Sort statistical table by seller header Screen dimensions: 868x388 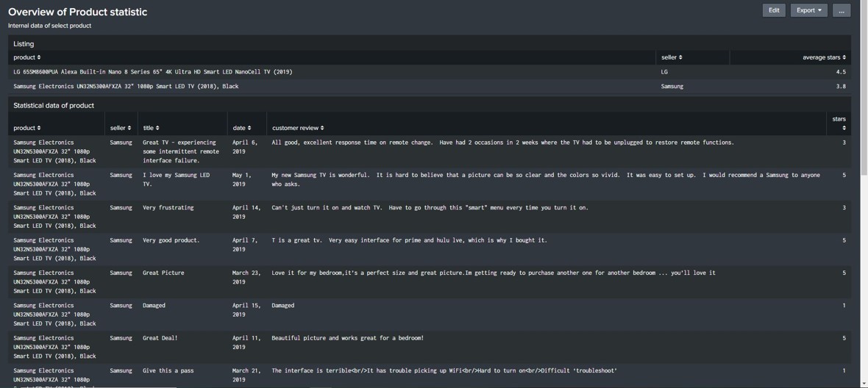[x=121, y=128]
